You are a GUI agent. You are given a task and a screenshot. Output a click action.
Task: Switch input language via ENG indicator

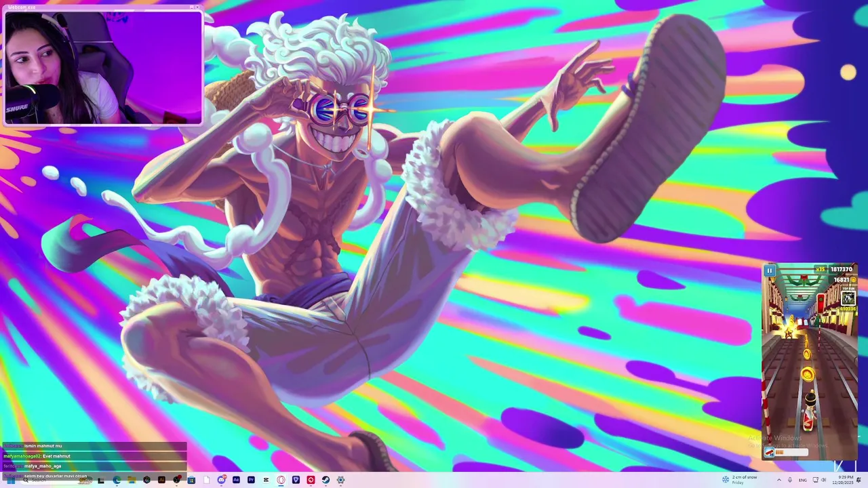click(x=803, y=481)
